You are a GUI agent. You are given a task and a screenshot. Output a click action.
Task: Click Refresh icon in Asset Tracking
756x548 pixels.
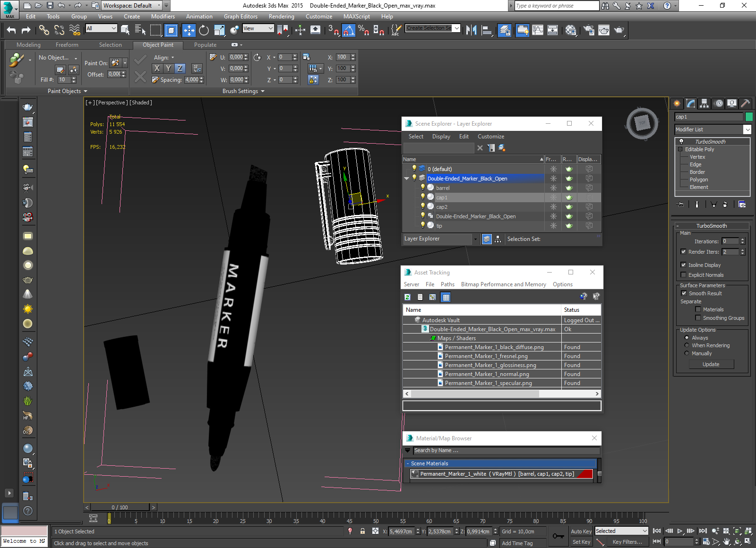click(x=407, y=297)
